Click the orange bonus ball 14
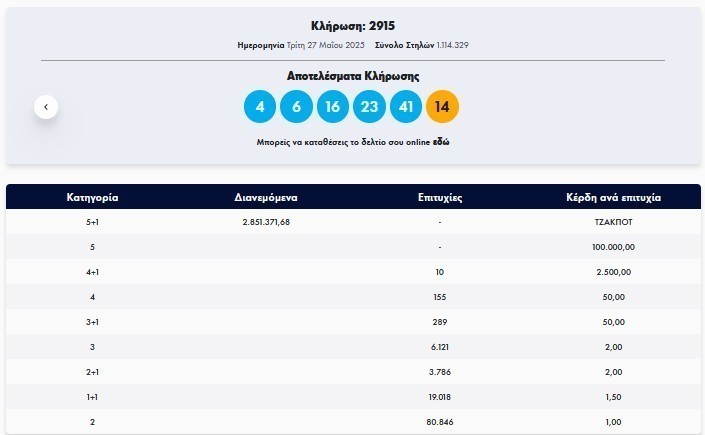 click(442, 106)
